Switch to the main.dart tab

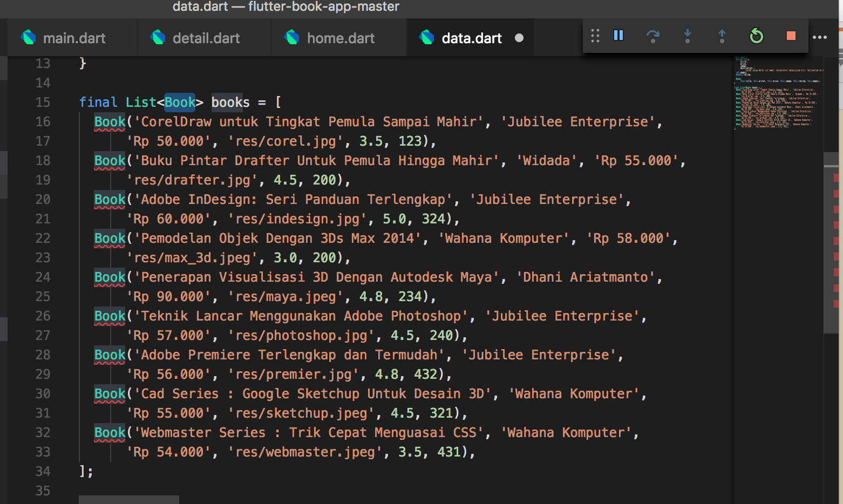point(74,38)
